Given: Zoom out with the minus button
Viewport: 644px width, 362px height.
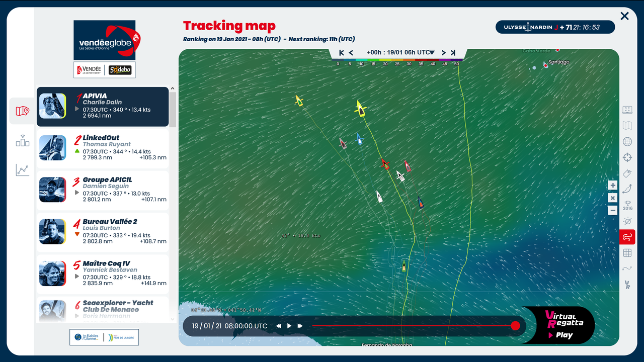Looking at the screenshot, I should tap(613, 211).
